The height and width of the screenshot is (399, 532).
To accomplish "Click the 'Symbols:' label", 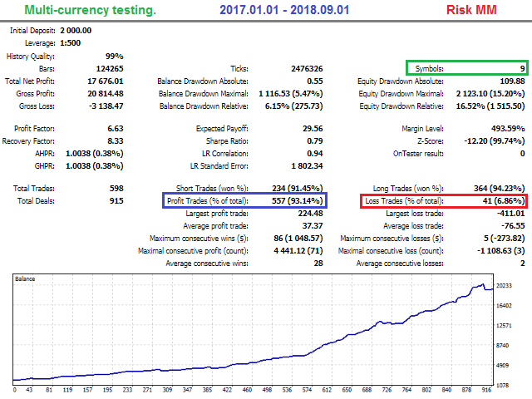I will tap(430, 68).
